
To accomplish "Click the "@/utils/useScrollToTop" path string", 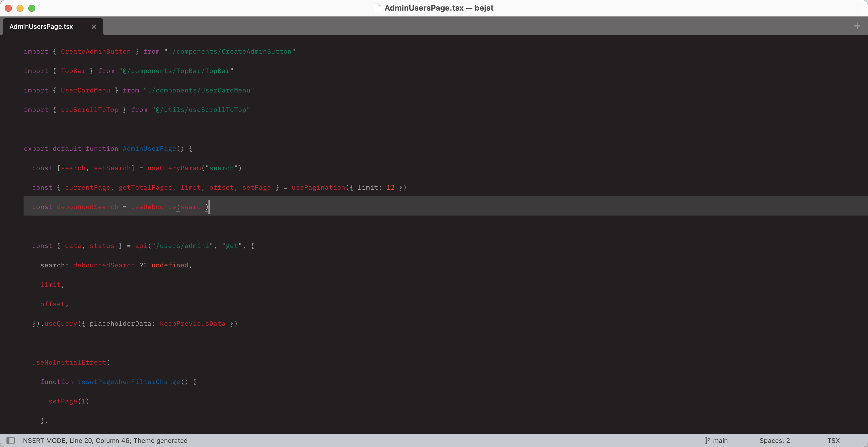I will (x=201, y=110).
